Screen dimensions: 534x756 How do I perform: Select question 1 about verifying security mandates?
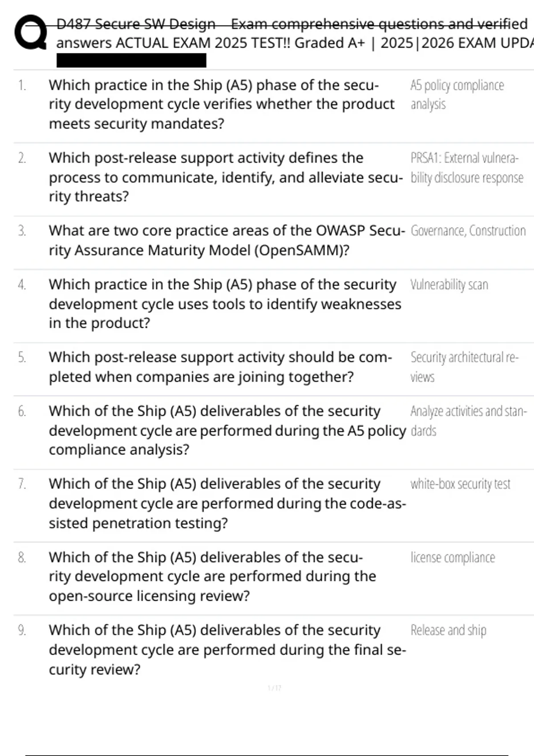[221, 104]
